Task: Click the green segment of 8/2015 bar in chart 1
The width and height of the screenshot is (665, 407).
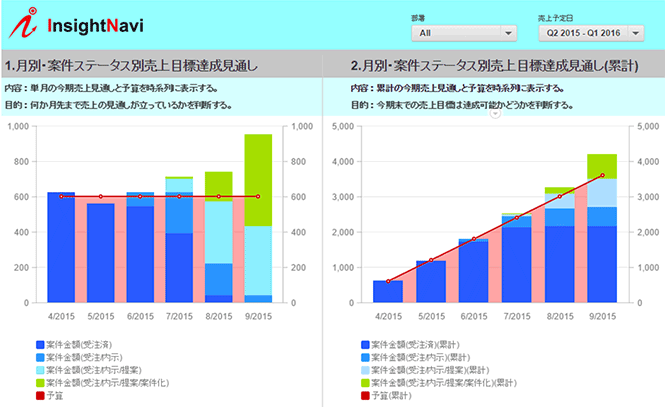Action: 219,187
